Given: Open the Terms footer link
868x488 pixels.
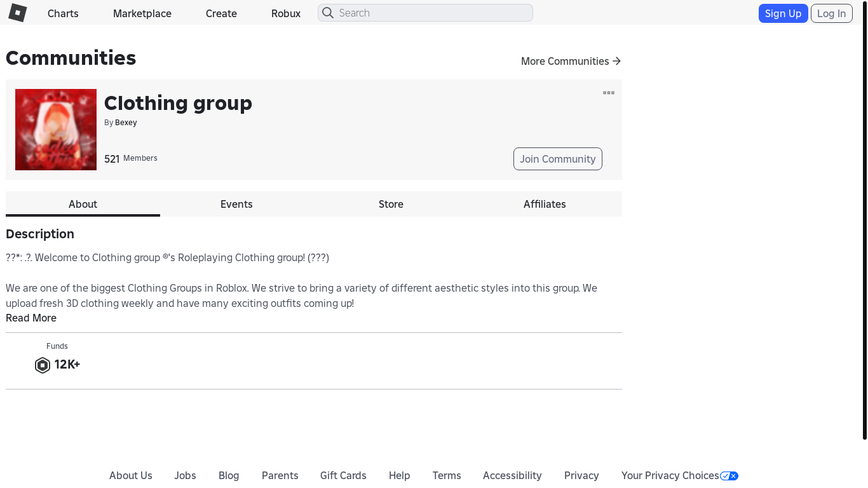Looking at the screenshot, I should (x=447, y=475).
